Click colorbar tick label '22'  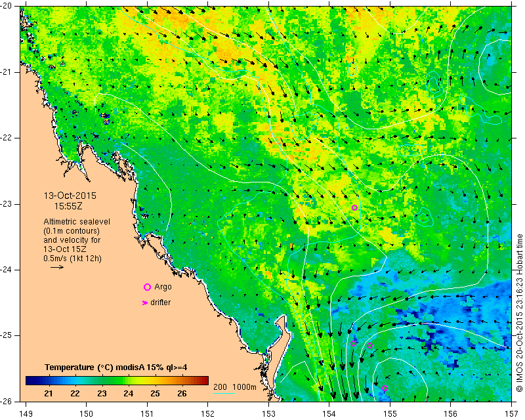(x=75, y=394)
